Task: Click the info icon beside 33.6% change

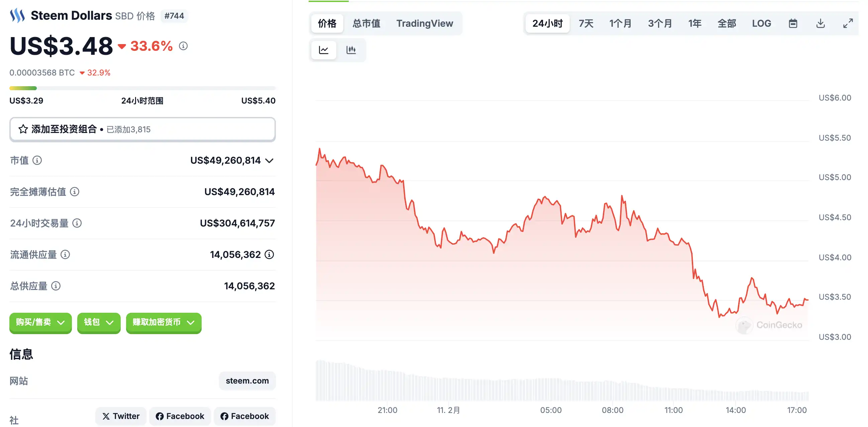Action: click(183, 46)
